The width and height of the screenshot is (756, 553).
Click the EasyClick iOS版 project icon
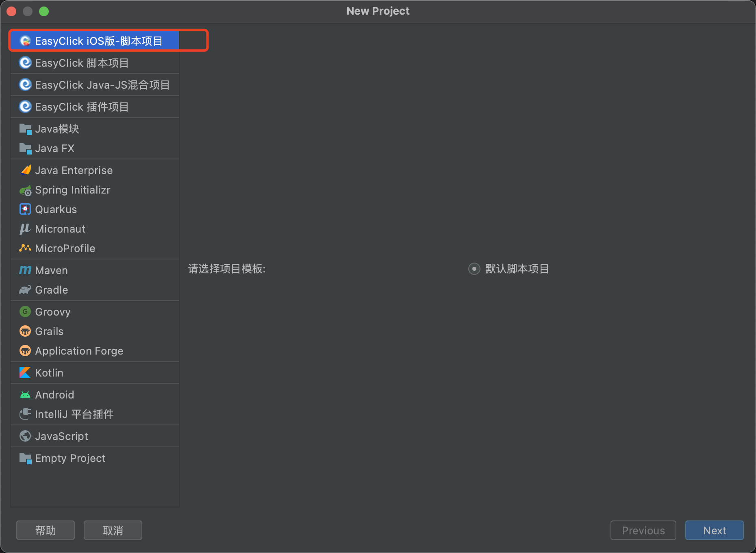tap(25, 41)
